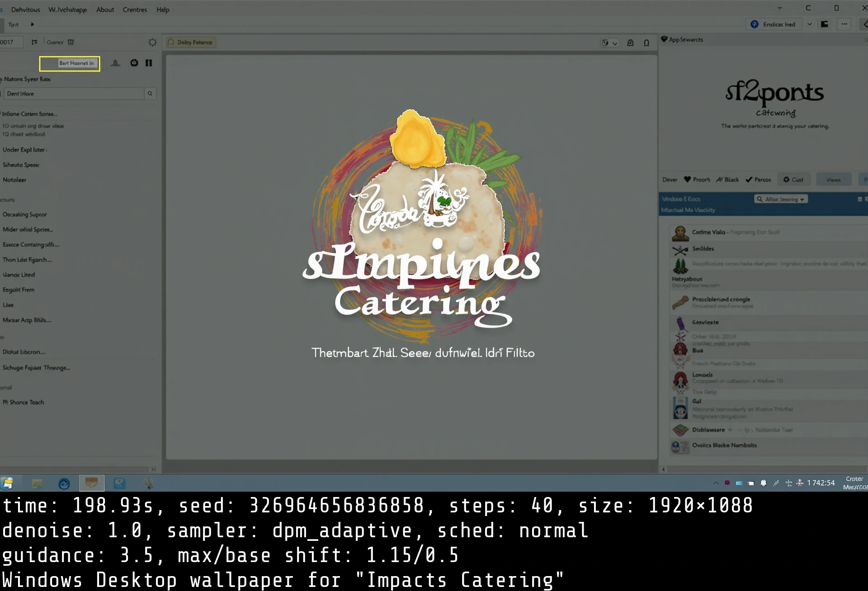The height and width of the screenshot is (591, 868).
Task: Click the lock icon near the toolbar
Action: pyautogui.click(x=630, y=43)
